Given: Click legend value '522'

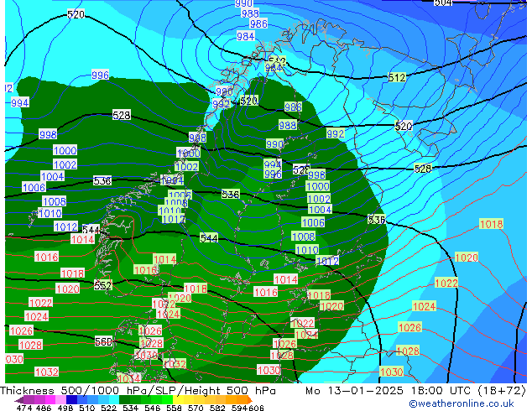Looking at the screenshot, I should (108, 408).
